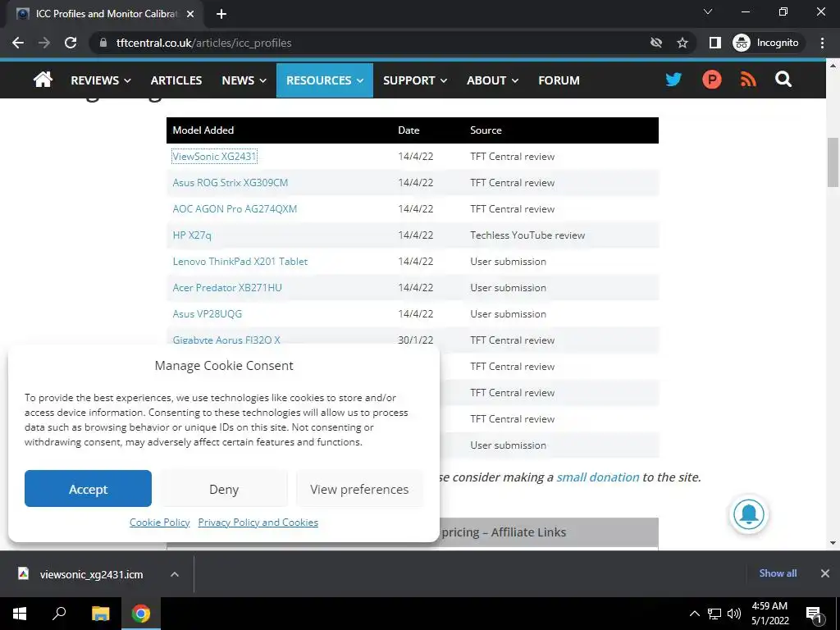840x630 pixels.
Task: Open the Cookie Policy link
Action: 160,523
